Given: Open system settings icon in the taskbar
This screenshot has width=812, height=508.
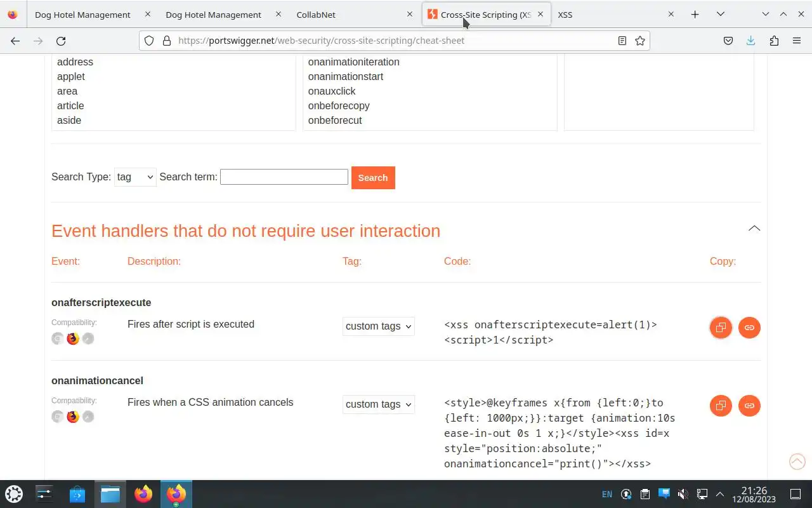Looking at the screenshot, I should [x=44, y=494].
